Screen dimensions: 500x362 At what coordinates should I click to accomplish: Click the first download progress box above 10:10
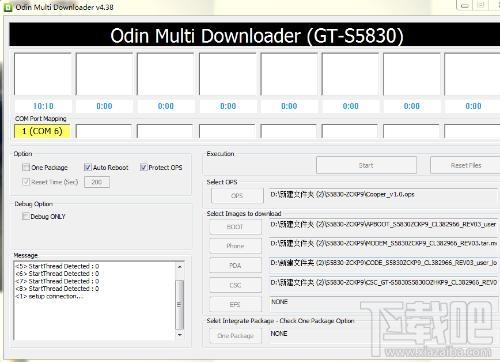point(43,74)
